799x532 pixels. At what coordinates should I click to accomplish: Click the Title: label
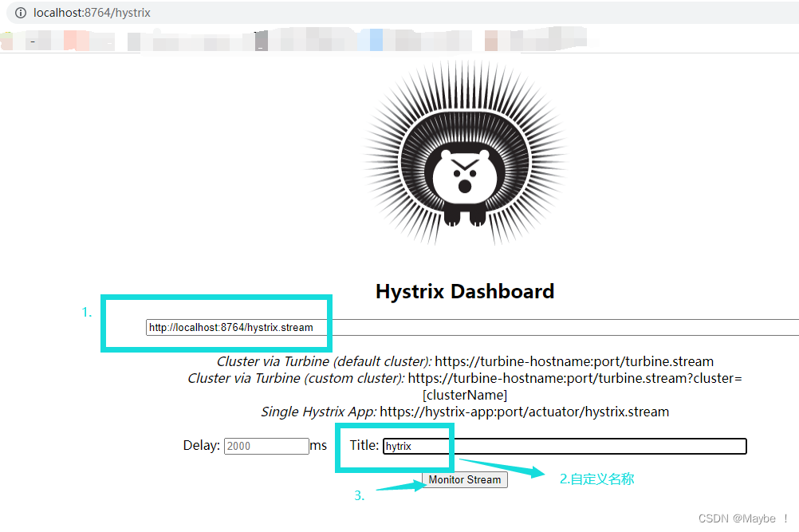pos(364,445)
